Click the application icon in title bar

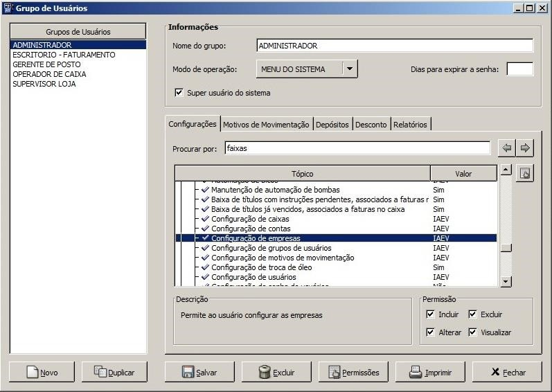pyautogui.click(x=8, y=8)
